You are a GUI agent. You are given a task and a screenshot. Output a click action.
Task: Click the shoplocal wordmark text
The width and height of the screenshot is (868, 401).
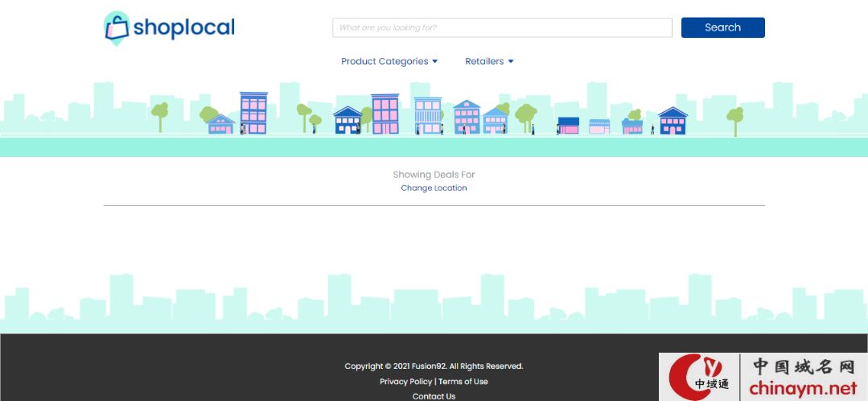(183, 27)
